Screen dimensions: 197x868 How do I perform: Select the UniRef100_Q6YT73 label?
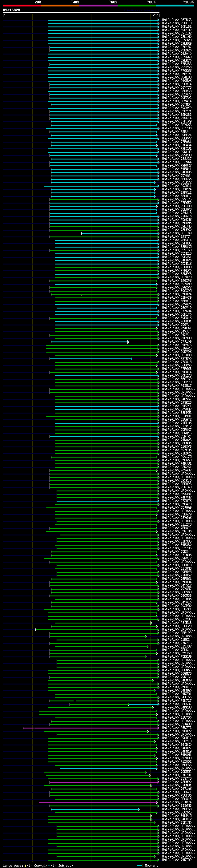click(177, 88)
